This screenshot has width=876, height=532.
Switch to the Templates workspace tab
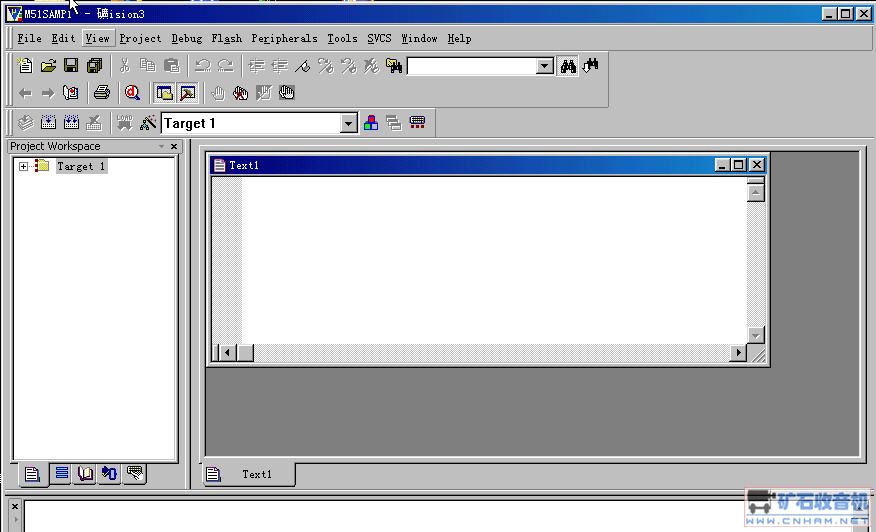(x=134, y=474)
